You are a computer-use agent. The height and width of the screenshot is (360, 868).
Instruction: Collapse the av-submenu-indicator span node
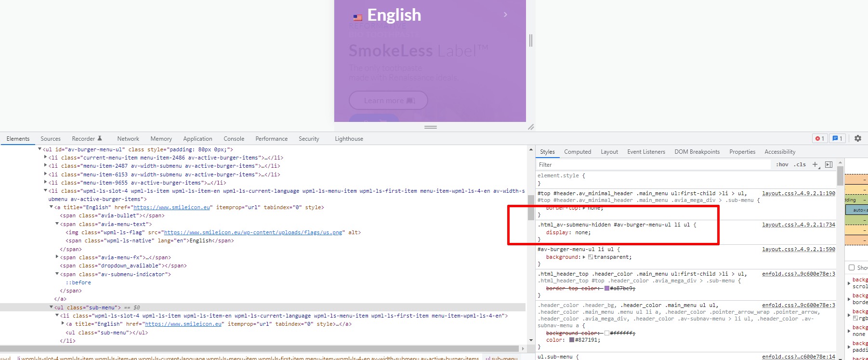coord(57,274)
